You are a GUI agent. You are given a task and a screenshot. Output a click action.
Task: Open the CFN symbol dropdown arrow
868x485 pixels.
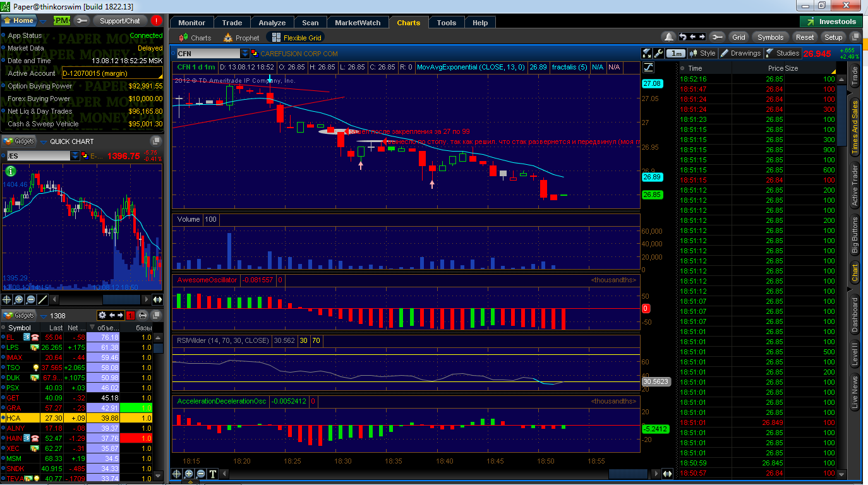click(245, 54)
